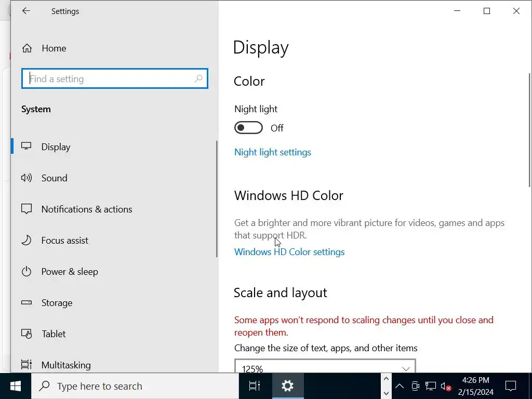Open Task View from the taskbar

(x=255, y=386)
